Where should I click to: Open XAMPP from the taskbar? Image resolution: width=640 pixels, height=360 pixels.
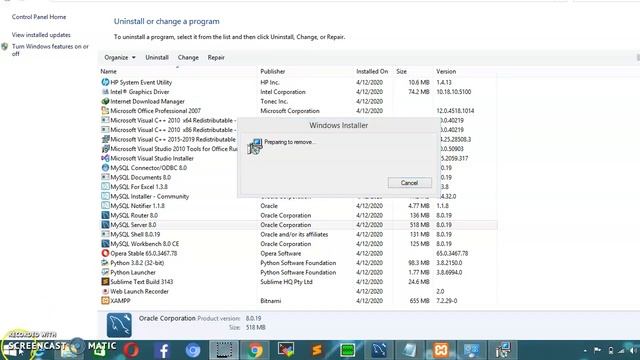pyautogui.click(x=440, y=350)
